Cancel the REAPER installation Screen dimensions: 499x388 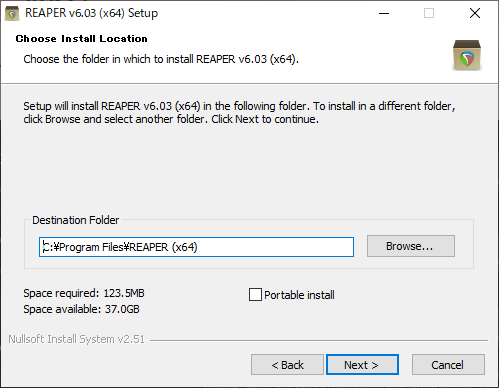[x=448, y=365]
